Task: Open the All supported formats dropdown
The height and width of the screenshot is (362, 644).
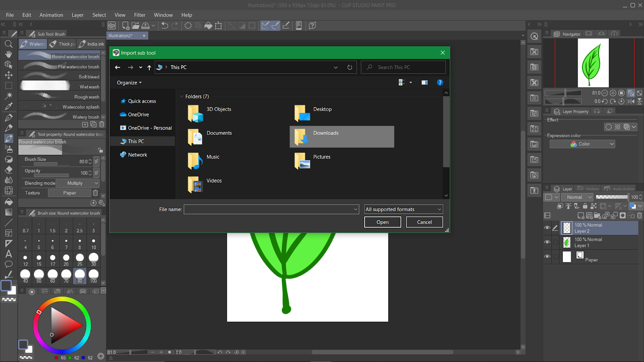Action: pos(404,209)
